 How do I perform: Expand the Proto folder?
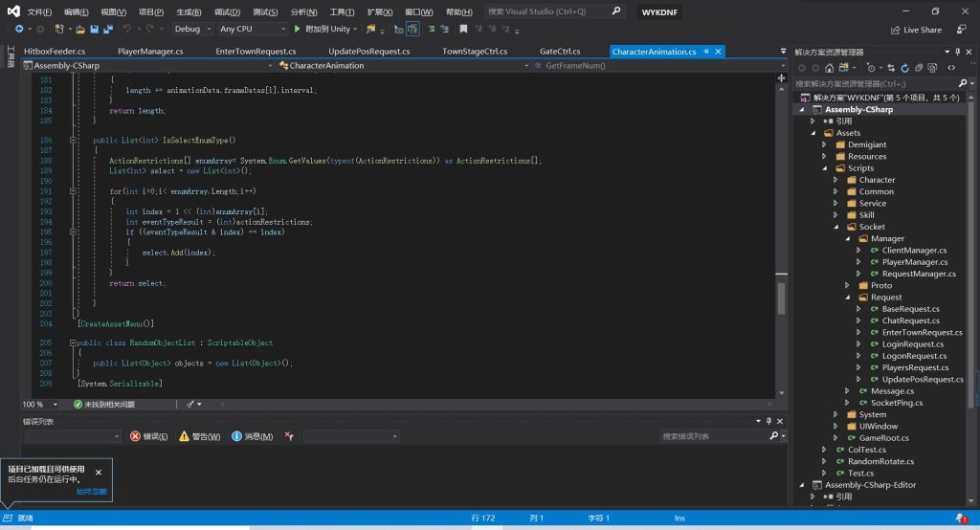(848, 286)
